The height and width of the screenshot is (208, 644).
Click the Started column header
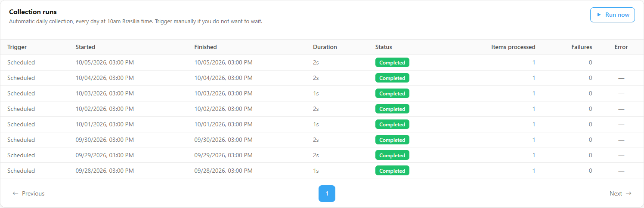coord(85,47)
